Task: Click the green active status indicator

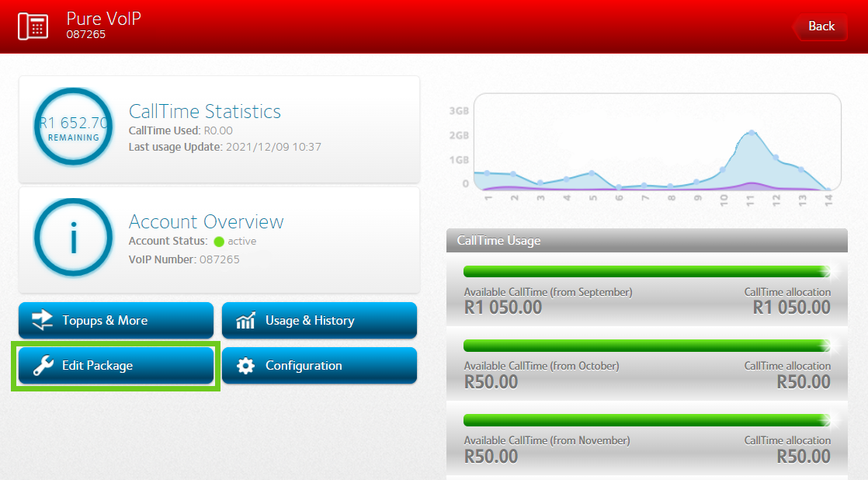Action: click(218, 242)
